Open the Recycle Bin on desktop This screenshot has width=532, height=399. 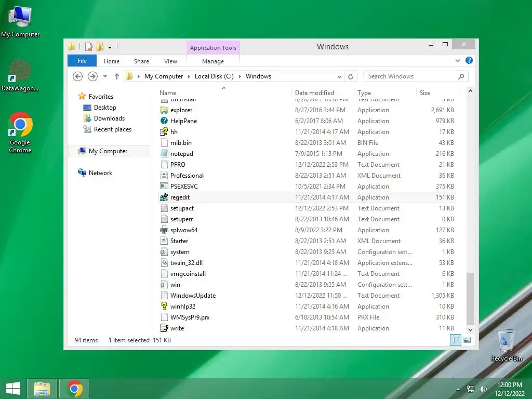[x=506, y=345]
